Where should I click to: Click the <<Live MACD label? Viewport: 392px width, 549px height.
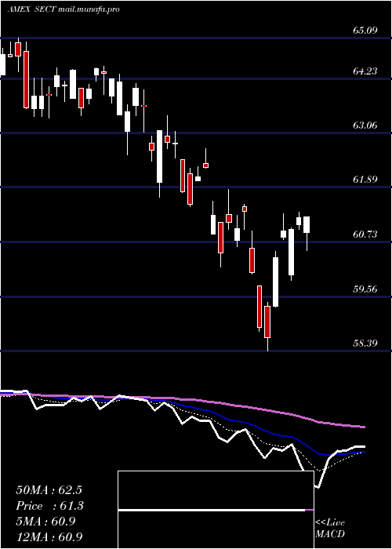[x=330, y=528]
